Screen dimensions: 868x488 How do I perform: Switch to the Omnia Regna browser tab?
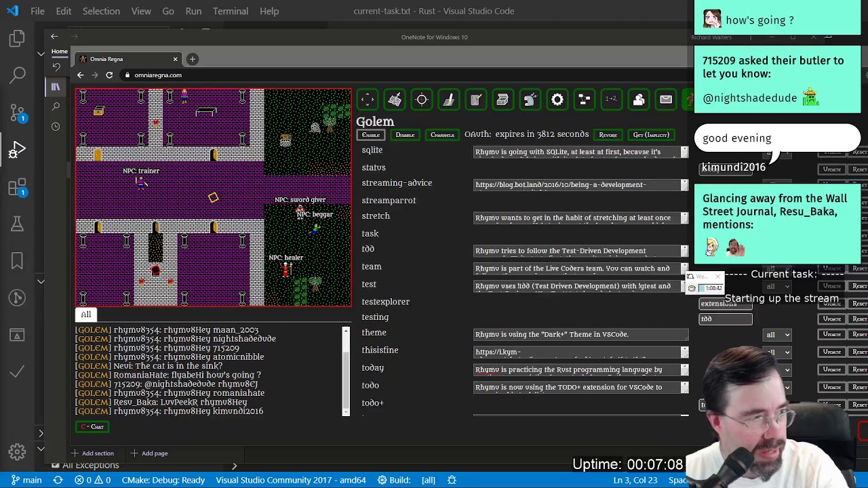click(129, 59)
